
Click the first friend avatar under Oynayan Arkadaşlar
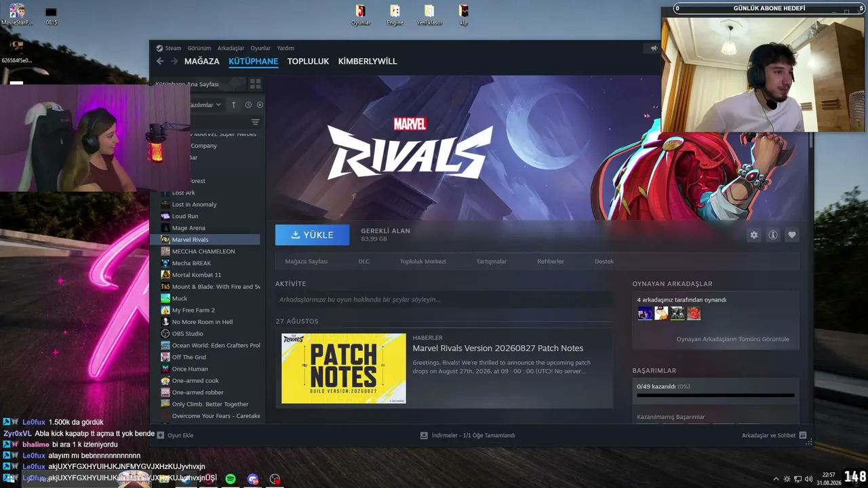pyautogui.click(x=645, y=313)
